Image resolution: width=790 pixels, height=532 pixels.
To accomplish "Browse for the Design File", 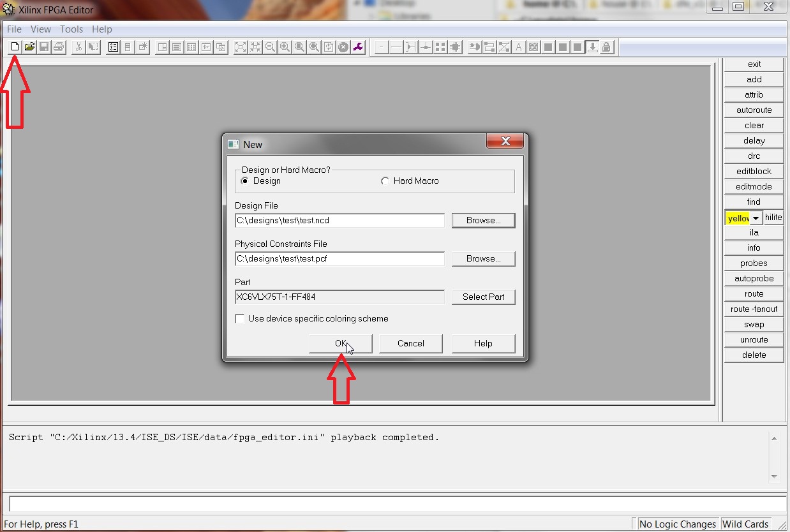I will pos(483,220).
